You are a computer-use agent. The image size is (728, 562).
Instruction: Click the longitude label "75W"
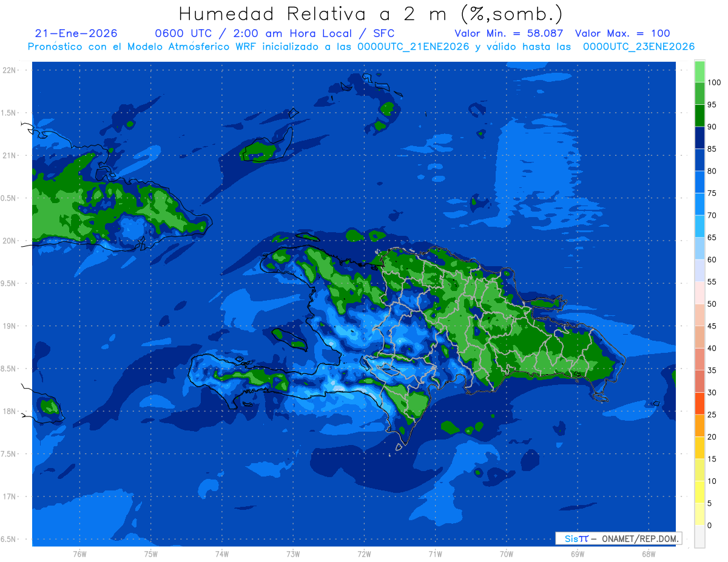pyautogui.click(x=151, y=554)
